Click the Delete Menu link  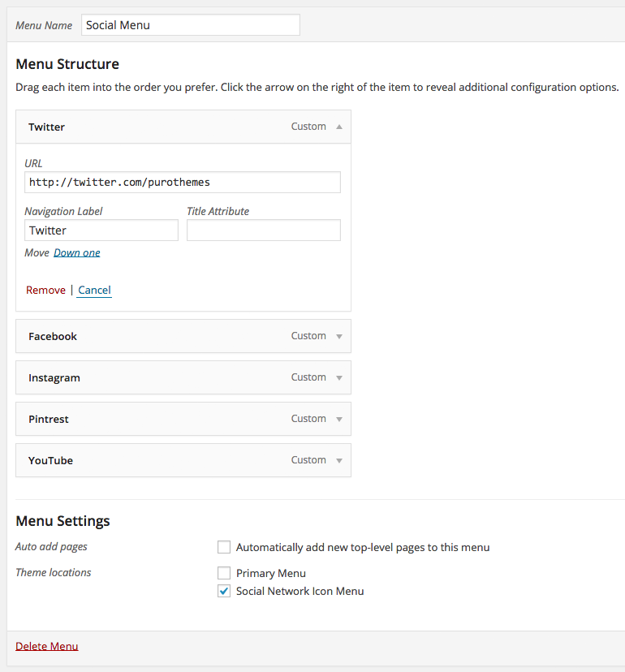tap(46, 645)
